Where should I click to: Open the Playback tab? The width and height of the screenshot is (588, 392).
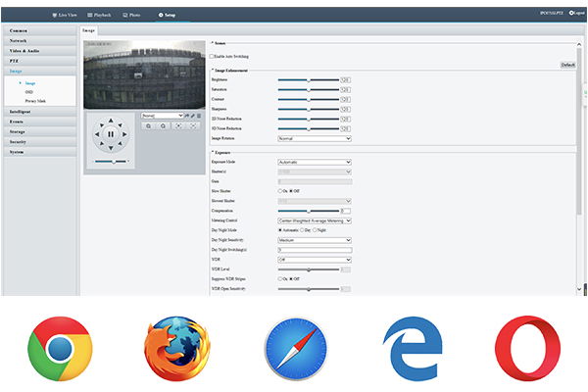(x=99, y=15)
